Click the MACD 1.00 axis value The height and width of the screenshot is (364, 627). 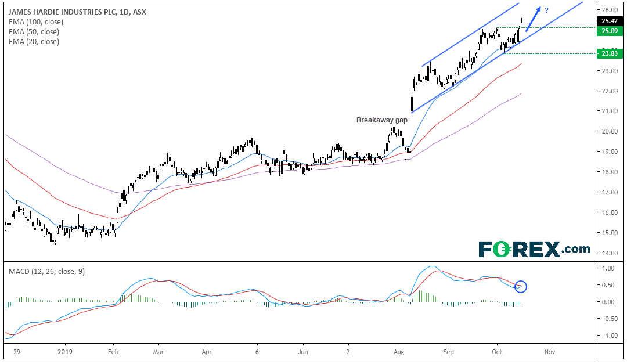click(x=608, y=268)
